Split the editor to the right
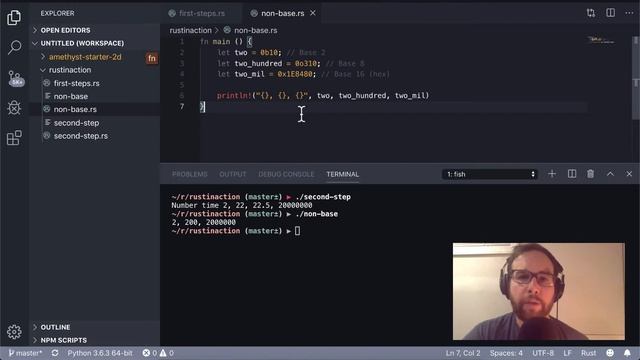This screenshot has height=360, width=640. pos(610,13)
